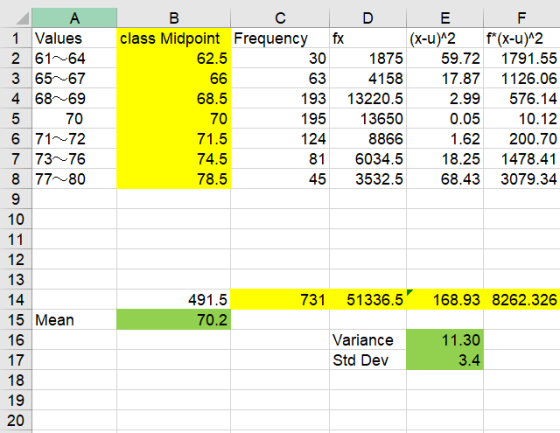Click midpoint cell 71.5

click(x=174, y=139)
